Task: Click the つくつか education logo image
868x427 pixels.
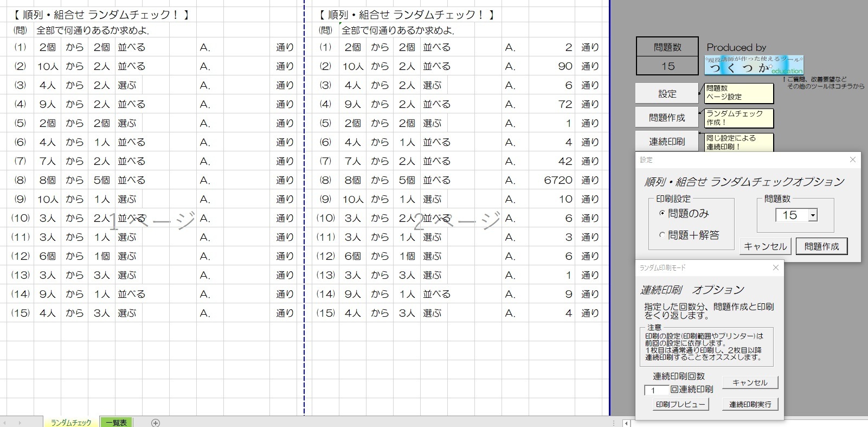Action: pos(754,65)
